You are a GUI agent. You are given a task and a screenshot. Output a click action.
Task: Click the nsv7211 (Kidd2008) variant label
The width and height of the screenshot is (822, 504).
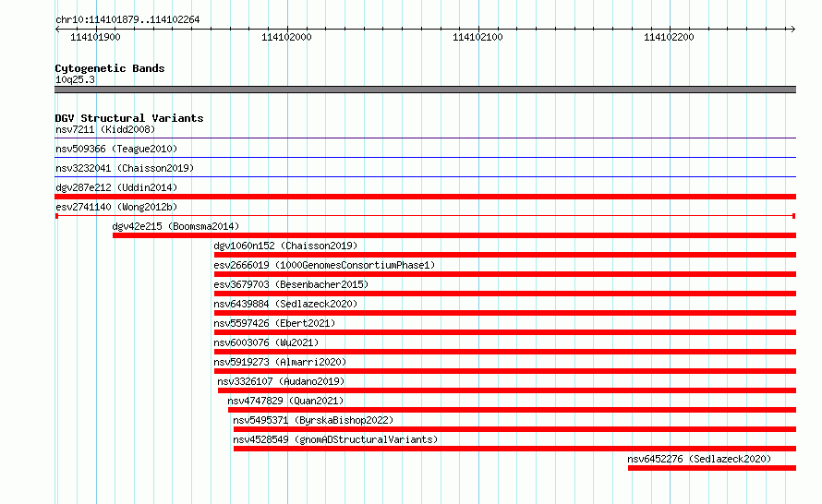pos(105,129)
